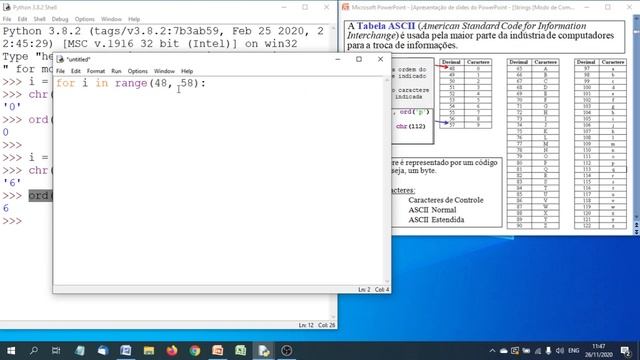Click the highlighted 'ord' text in Shell
The width and height of the screenshot is (640, 360).
pos(39,196)
